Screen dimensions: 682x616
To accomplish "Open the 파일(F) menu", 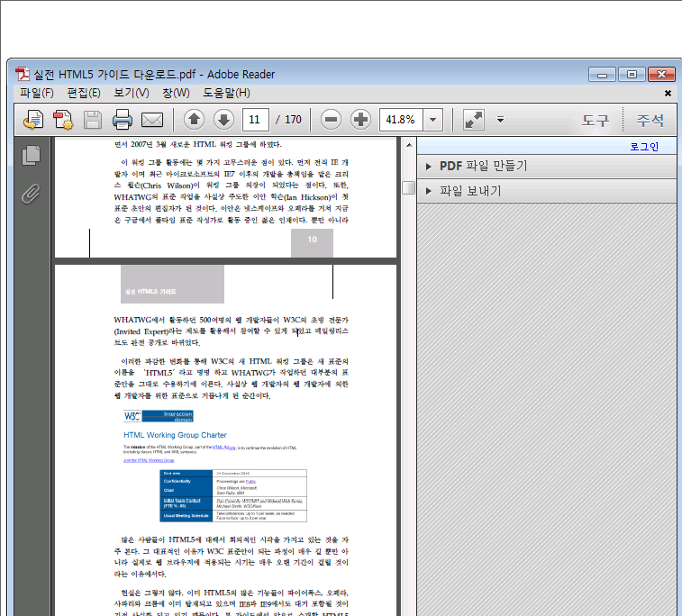I will pyautogui.click(x=37, y=93).
